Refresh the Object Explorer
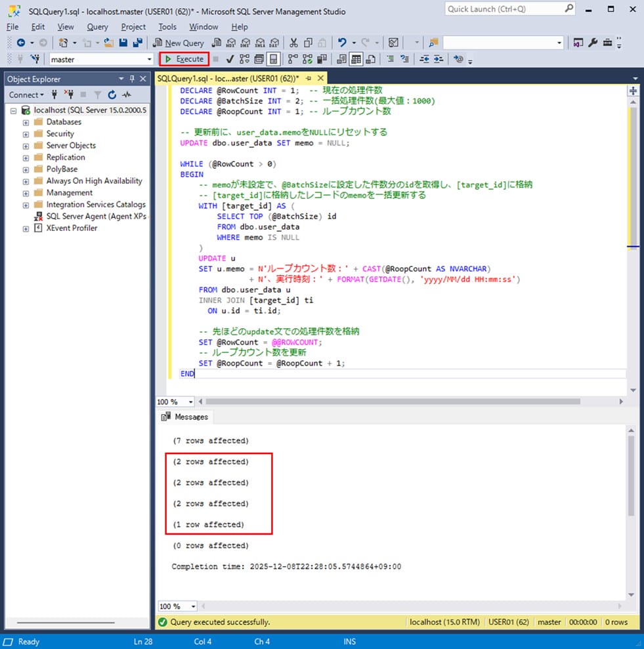This screenshot has height=649, width=644. (112, 94)
